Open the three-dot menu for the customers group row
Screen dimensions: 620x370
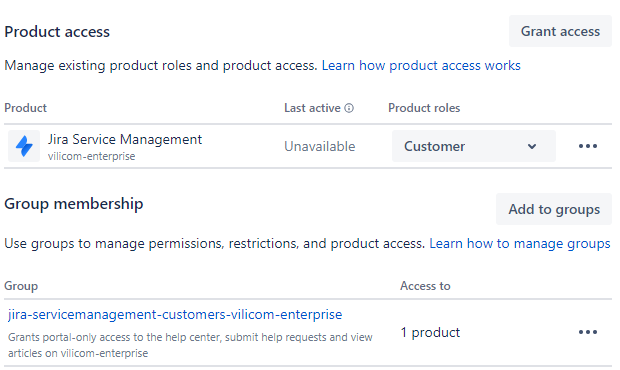[588, 332]
